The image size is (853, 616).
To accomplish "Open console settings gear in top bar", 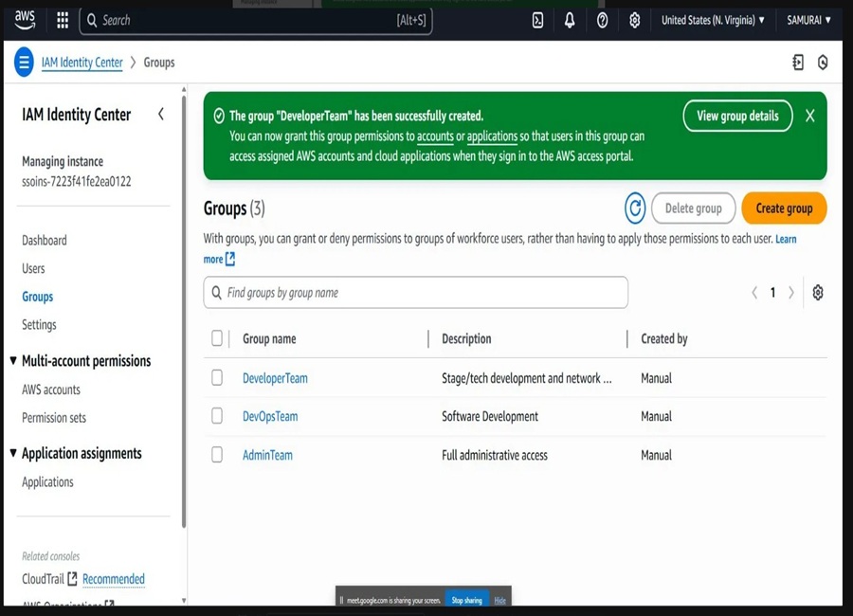I will (634, 21).
